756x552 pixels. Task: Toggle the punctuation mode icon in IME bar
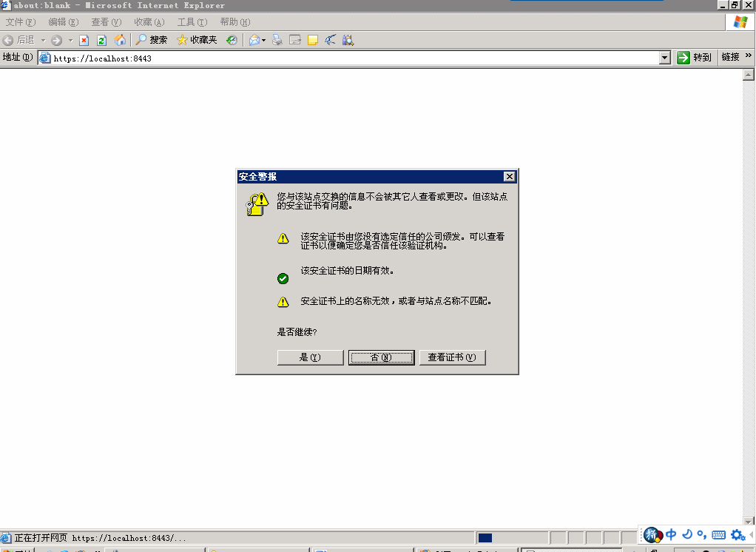point(701,535)
